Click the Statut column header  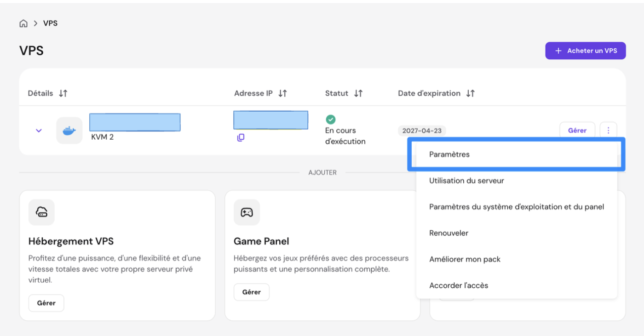(337, 93)
